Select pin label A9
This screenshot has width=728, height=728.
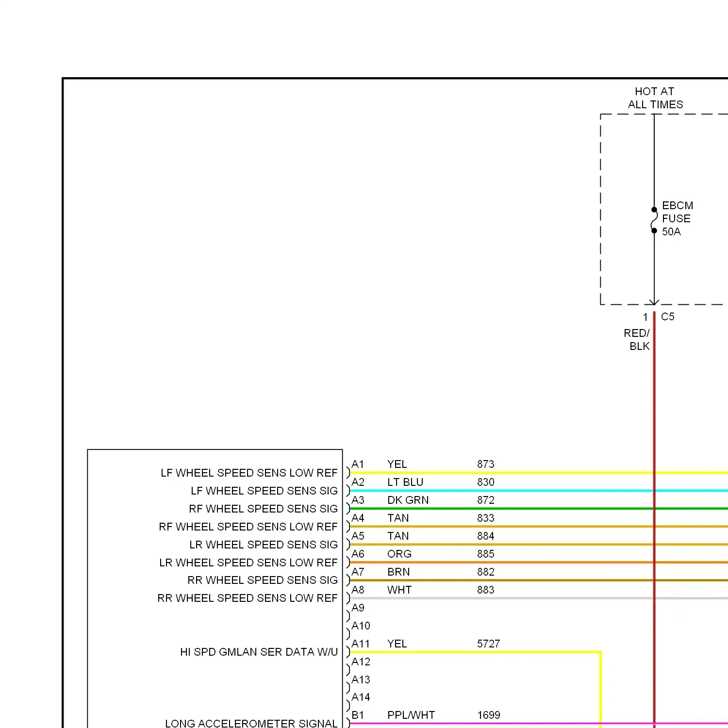pyautogui.click(x=358, y=608)
